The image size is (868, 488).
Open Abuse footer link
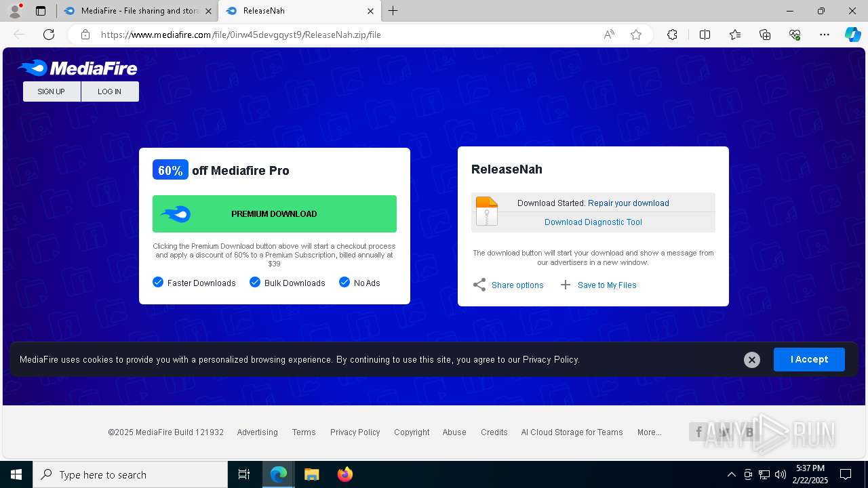[x=454, y=432]
